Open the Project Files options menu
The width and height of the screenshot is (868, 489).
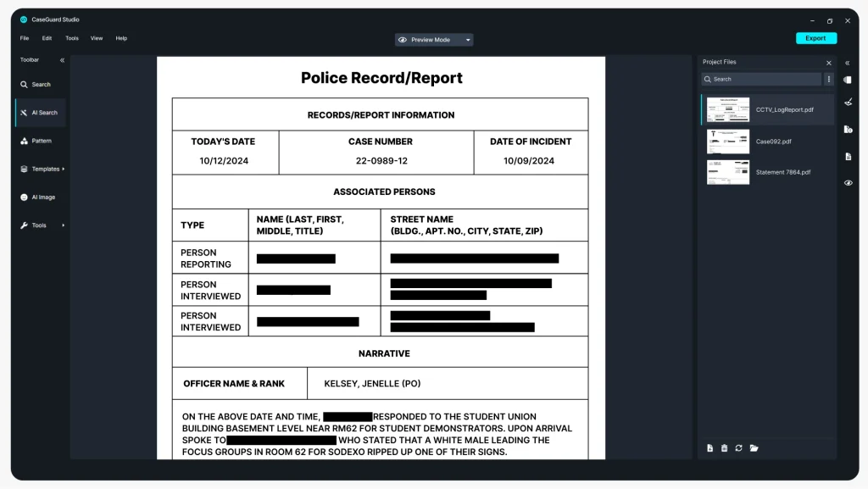pos(828,79)
